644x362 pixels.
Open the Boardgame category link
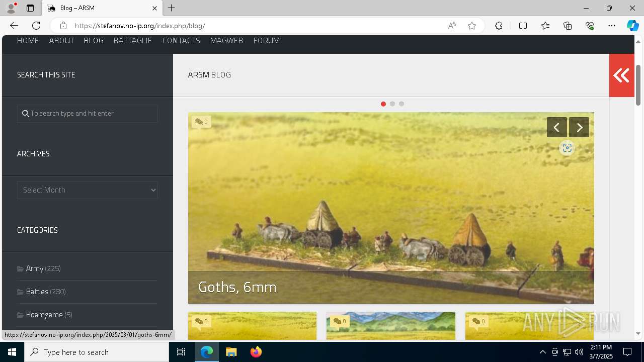(44, 315)
